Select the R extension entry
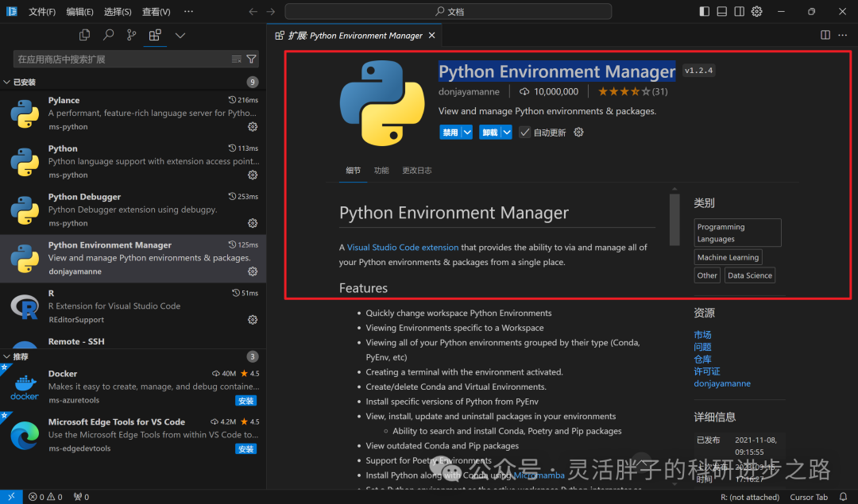This screenshot has height=504, width=858. click(x=133, y=306)
